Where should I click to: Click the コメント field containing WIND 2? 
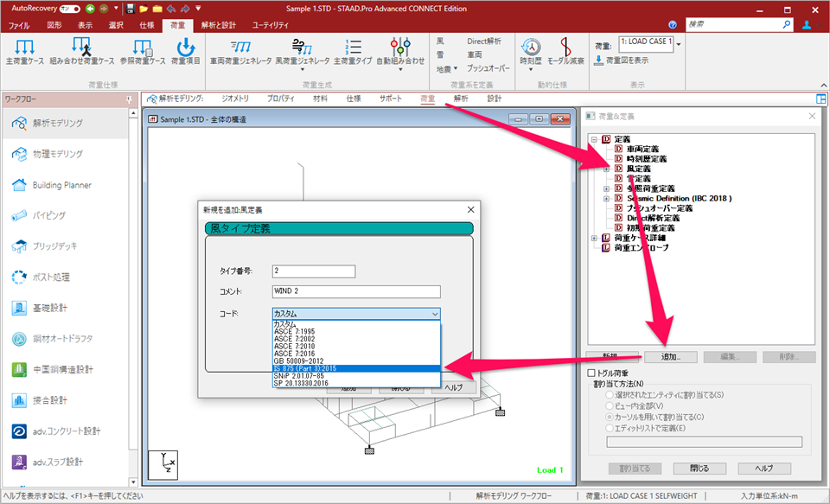point(356,291)
